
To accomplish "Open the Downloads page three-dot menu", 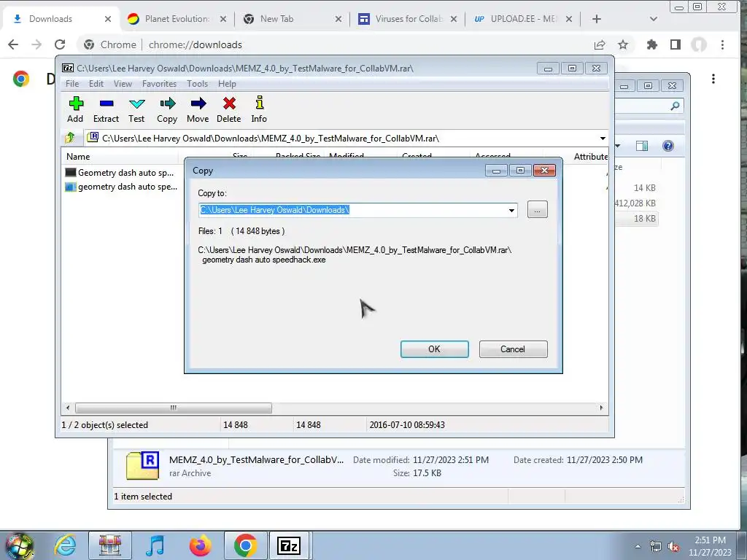I will (713, 79).
